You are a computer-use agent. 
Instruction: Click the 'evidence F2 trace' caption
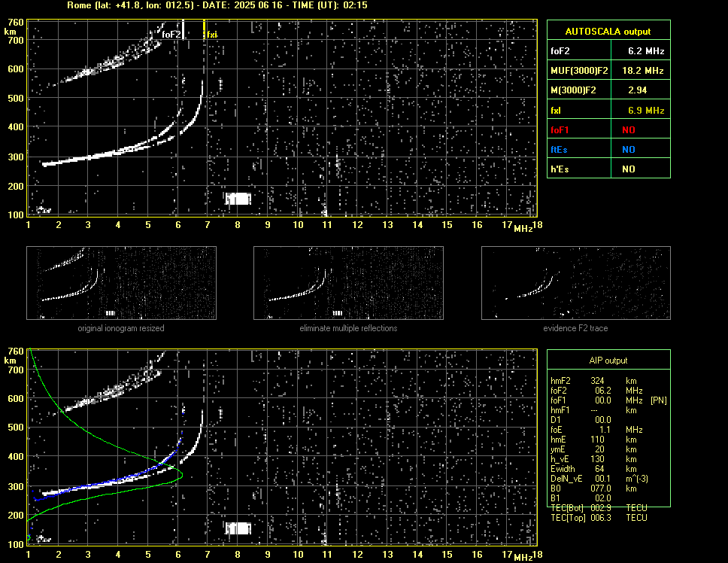(x=575, y=328)
